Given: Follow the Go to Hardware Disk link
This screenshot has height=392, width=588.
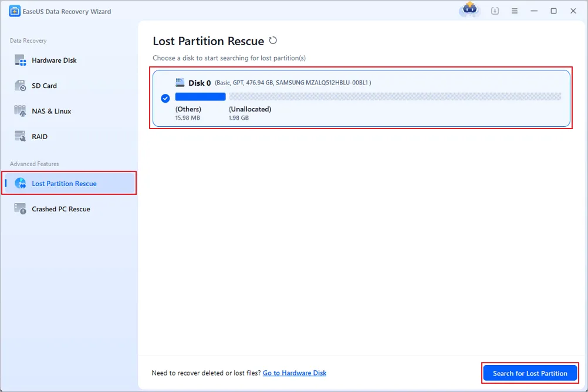Looking at the screenshot, I should tap(294, 373).
